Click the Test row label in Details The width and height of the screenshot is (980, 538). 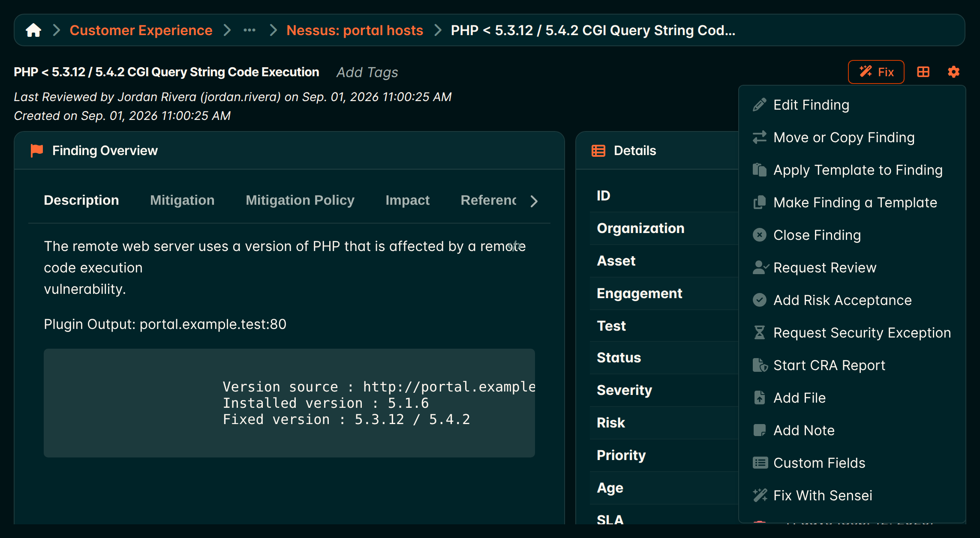tap(611, 326)
